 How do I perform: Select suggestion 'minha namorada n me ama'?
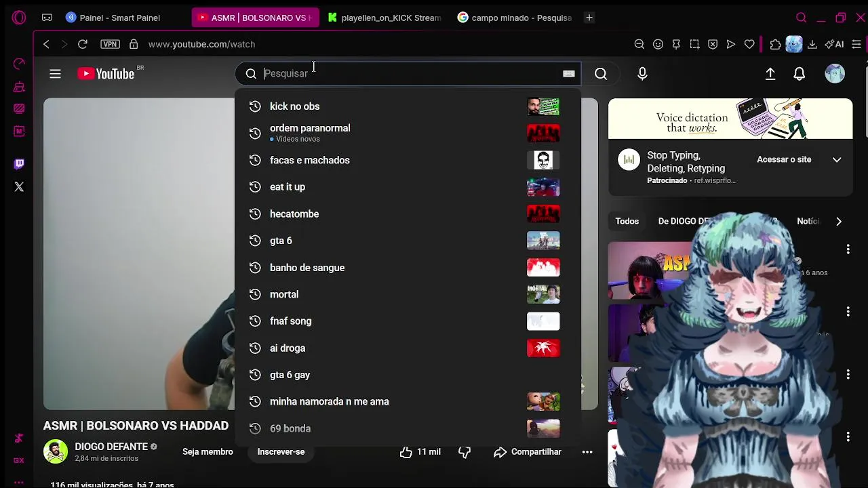point(408,401)
